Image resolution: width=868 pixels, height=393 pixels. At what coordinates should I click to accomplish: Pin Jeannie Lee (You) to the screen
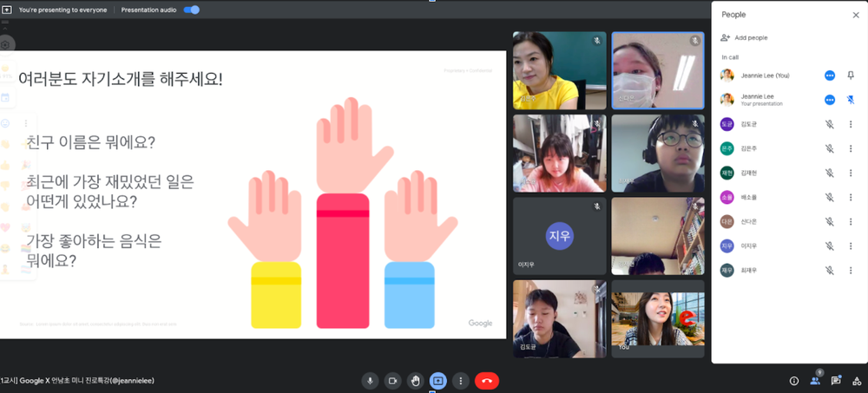click(851, 75)
